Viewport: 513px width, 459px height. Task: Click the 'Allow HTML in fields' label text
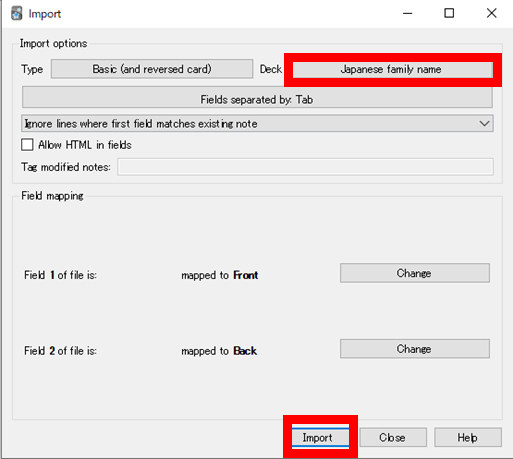click(x=85, y=145)
